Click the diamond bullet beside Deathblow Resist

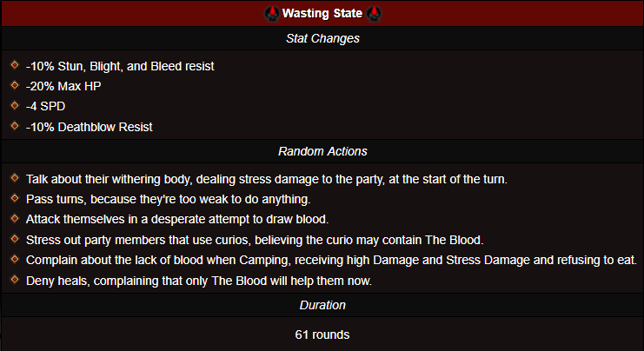[x=15, y=126]
